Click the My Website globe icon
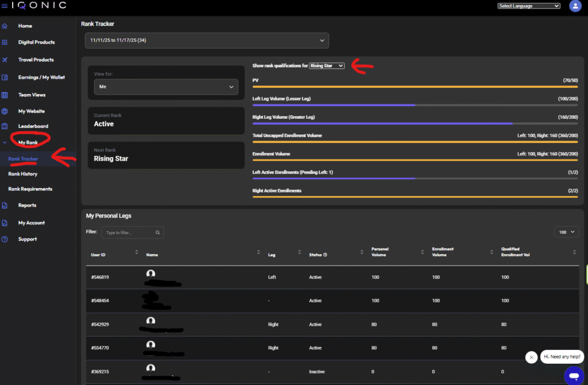Image resolution: width=588 pixels, height=385 pixels. pos(5,111)
